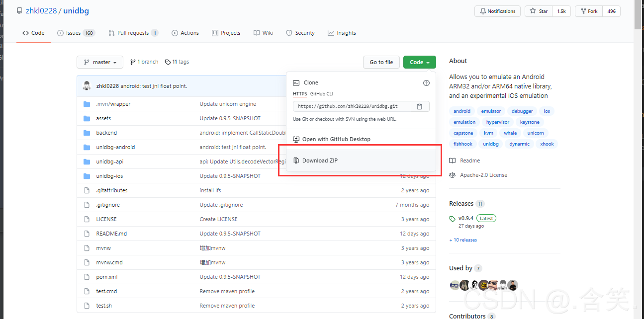Click file icon next to LICENSE

87,219
